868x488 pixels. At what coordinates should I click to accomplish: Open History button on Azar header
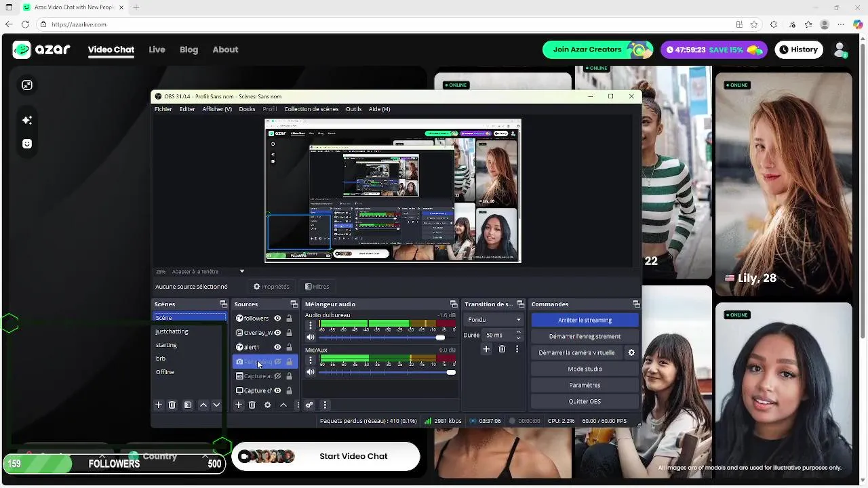point(799,49)
